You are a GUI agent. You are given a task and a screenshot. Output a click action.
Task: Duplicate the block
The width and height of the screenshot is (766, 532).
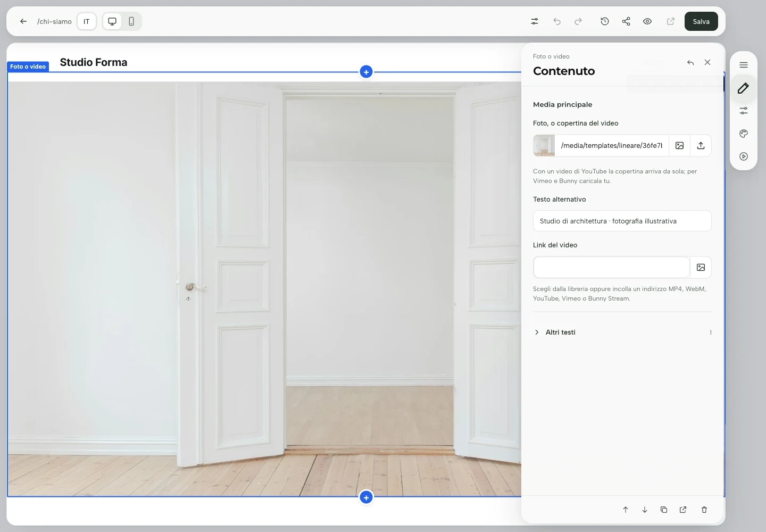[664, 510]
